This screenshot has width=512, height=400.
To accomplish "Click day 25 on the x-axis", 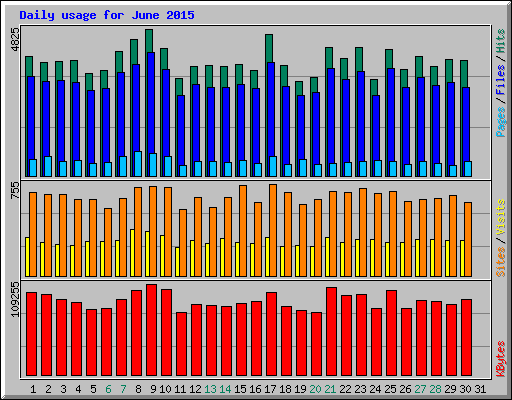I will coord(390,389).
